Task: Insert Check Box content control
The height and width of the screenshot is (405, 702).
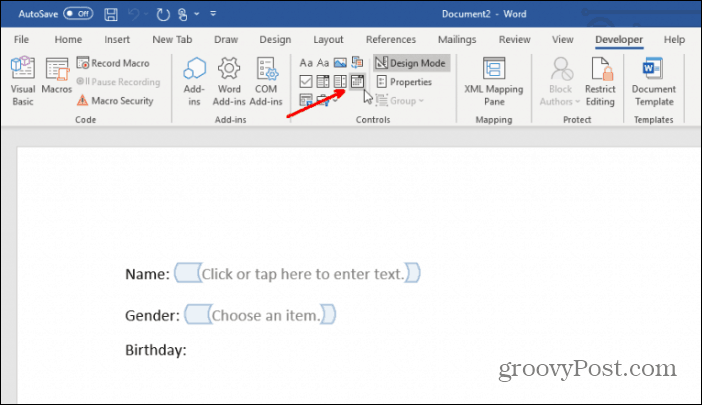Action: (306, 81)
